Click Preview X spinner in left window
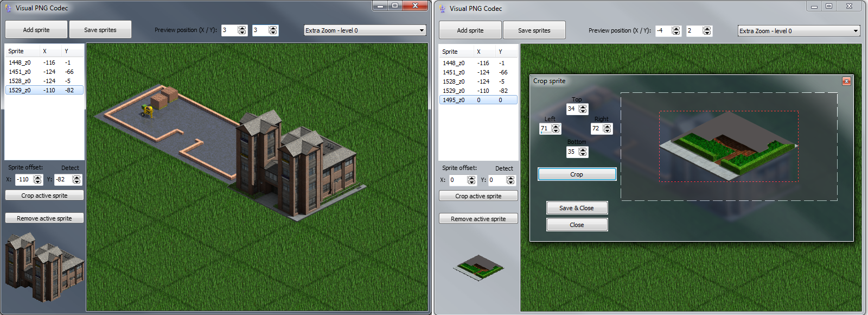This screenshot has width=868, height=315. pos(242,30)
